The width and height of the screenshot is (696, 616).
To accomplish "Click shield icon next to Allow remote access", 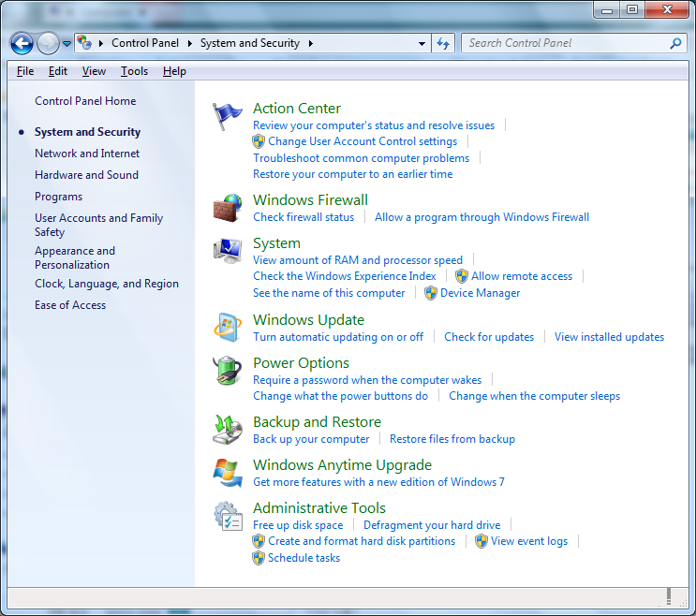I will click(x=462, y=276).
